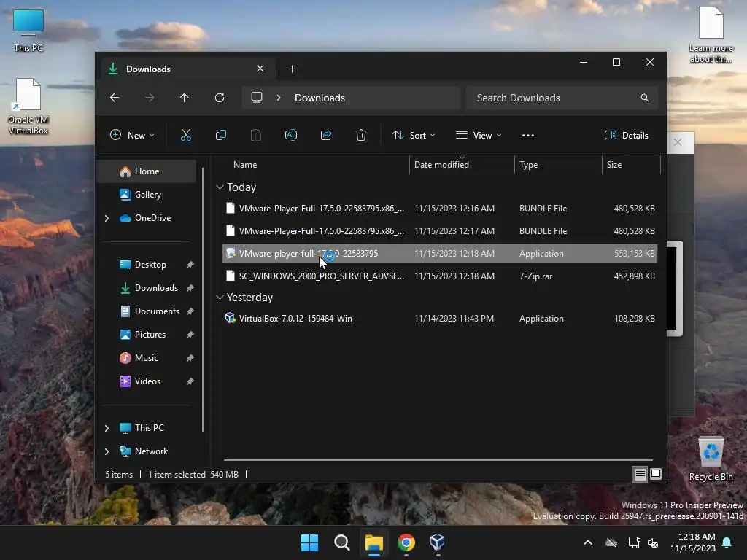The height and width of the screenshot is (560, 747).
Task: Open Desktop in navigation pane
Action: click(150, 264)
